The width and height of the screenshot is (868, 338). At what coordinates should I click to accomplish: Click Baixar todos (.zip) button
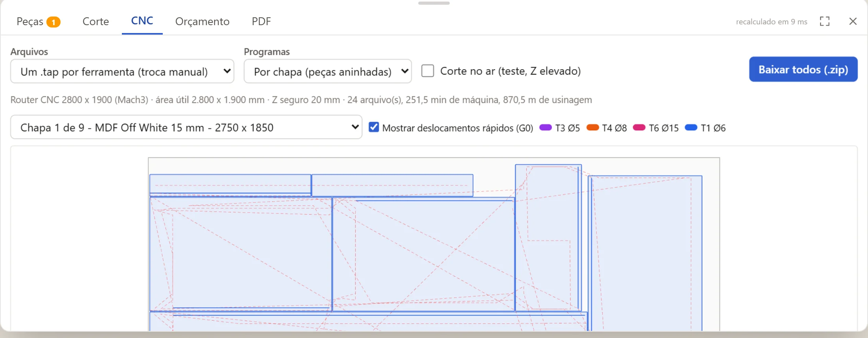pyautogui.click(x=803, y=70)
